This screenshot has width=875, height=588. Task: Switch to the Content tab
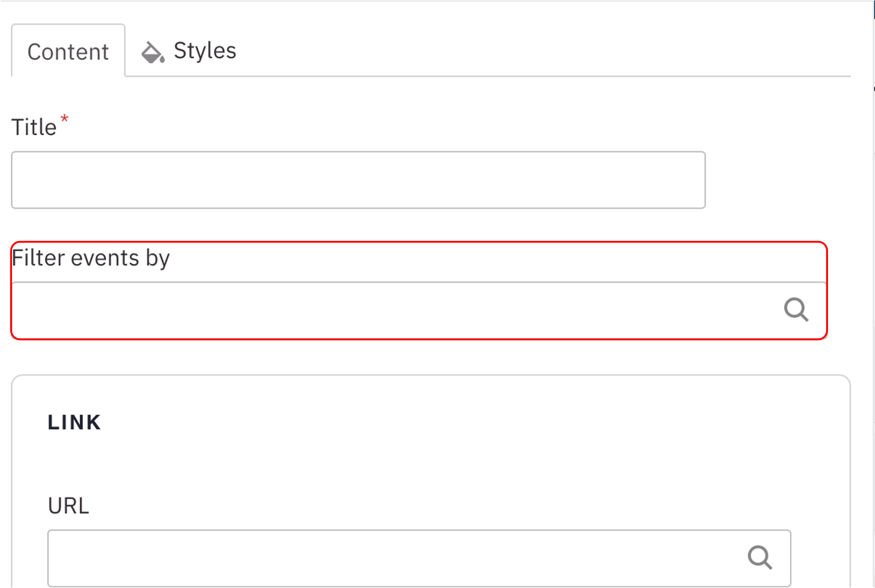pyautogui.click(x=68, y=52)
